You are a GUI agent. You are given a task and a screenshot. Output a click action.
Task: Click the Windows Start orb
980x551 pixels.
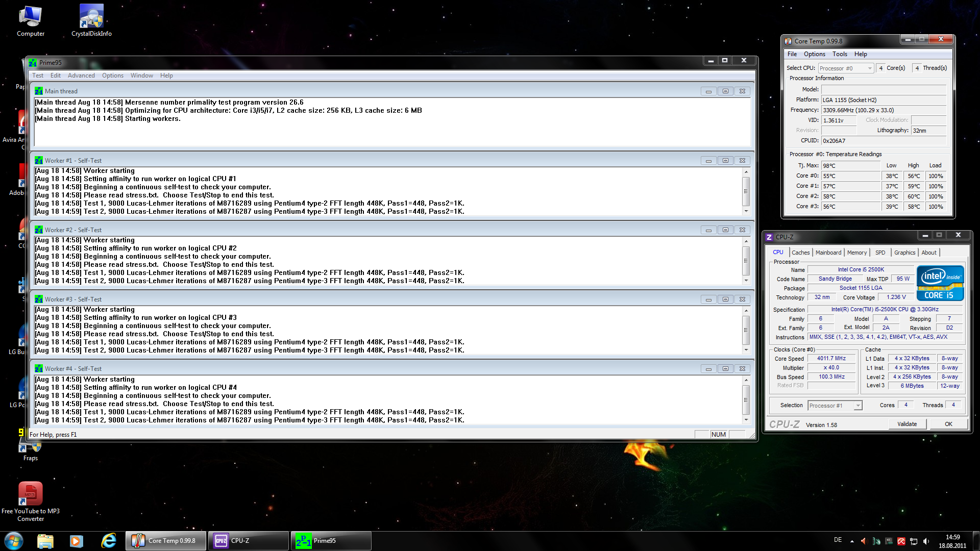point(14,541)
